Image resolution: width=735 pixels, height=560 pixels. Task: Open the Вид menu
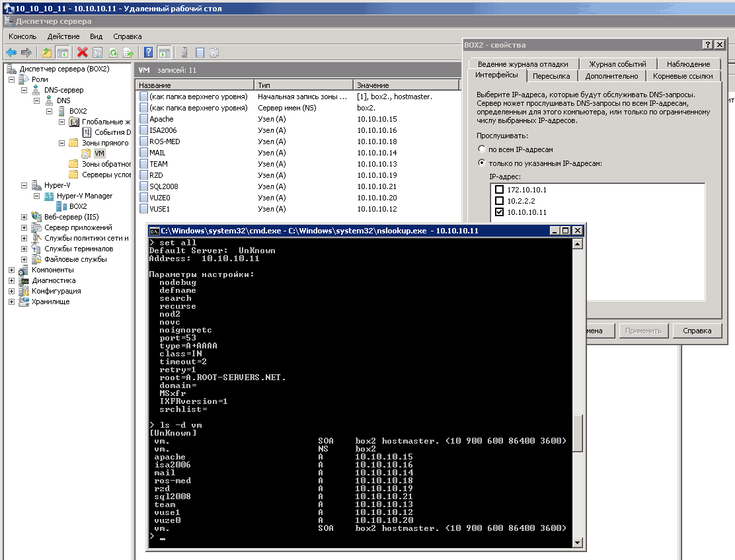pyautogui.click(x=96, y=36)
